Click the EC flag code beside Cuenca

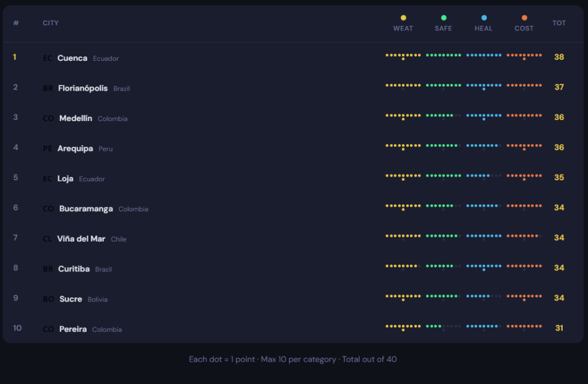point(48,59)
